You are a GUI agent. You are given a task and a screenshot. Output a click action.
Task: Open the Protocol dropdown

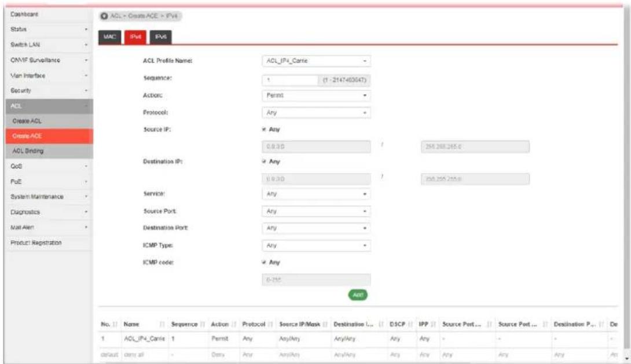316,113
